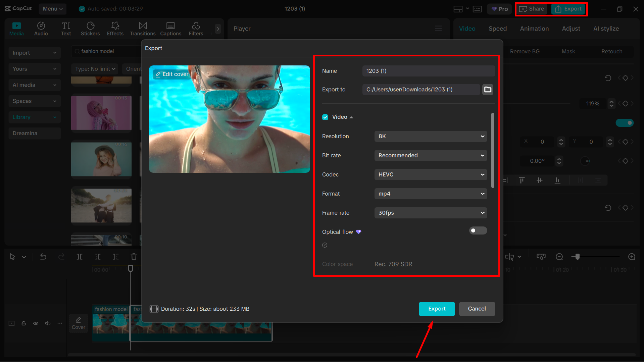Open the folder browser for export path
This screenshot has width=644, height=362.
488,89
